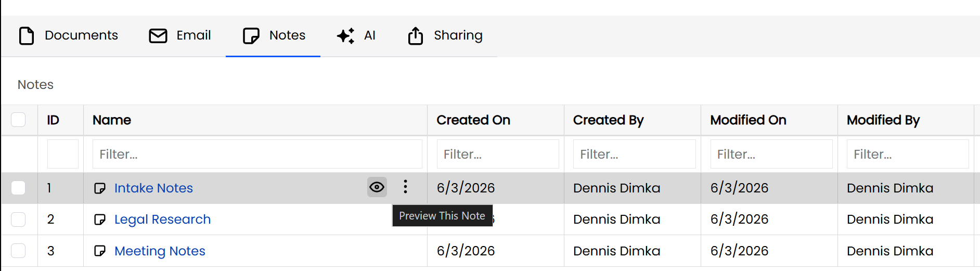
Task: Click the Notes section heading
Action: pyautogui.click(x=35, y=85)
